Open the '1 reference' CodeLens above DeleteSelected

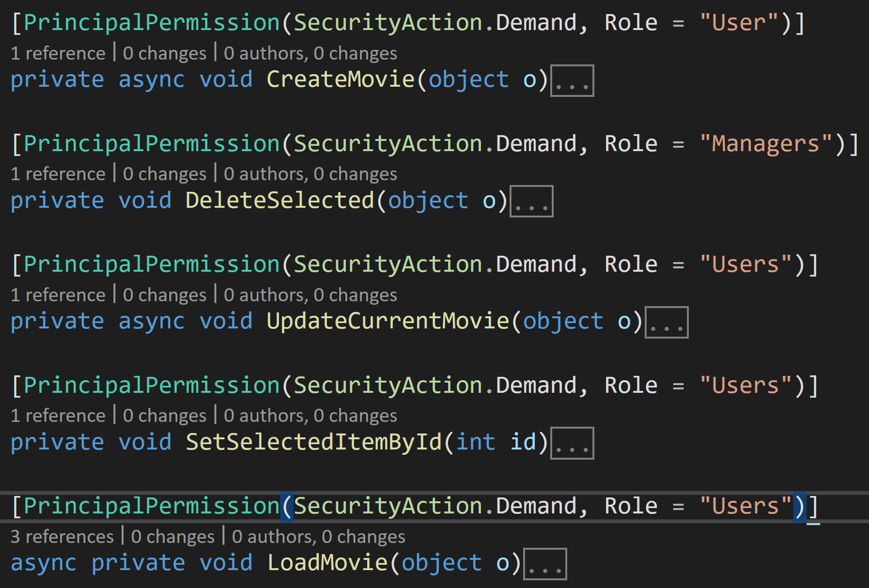[58, 174]
